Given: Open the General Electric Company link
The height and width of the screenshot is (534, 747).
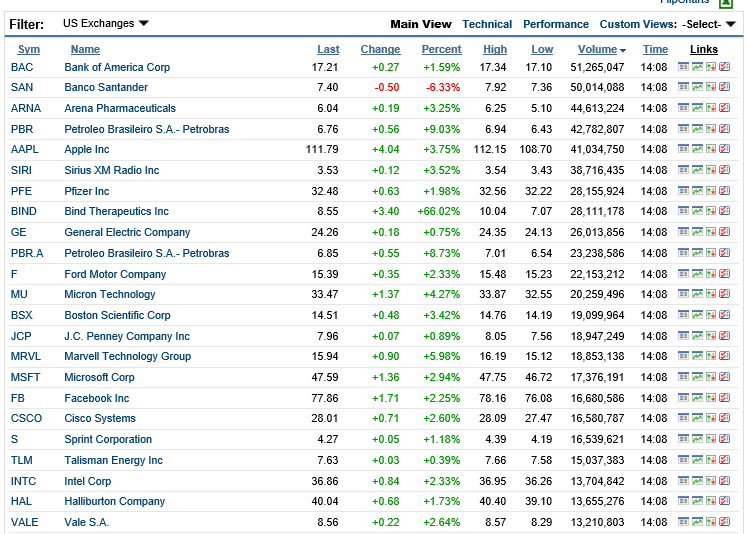Looking at the screenshot, I should tap(127, 232).
